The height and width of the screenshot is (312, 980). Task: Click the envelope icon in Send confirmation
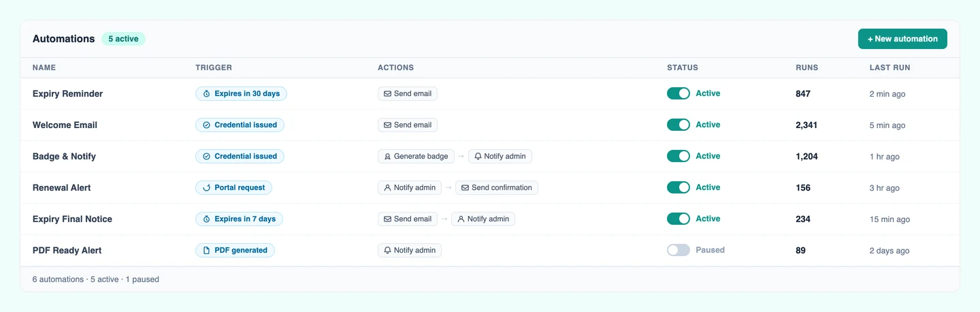tap(465, 188)
